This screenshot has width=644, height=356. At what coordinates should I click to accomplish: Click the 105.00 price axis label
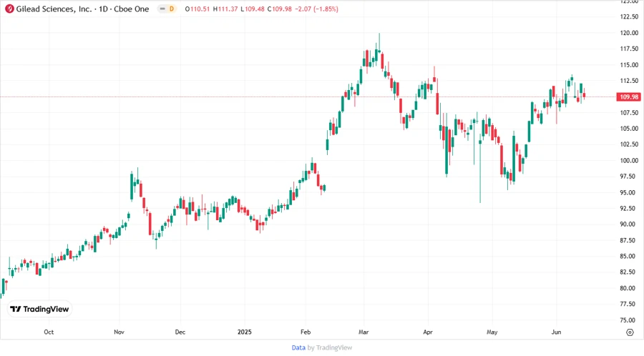click(629, 129)
